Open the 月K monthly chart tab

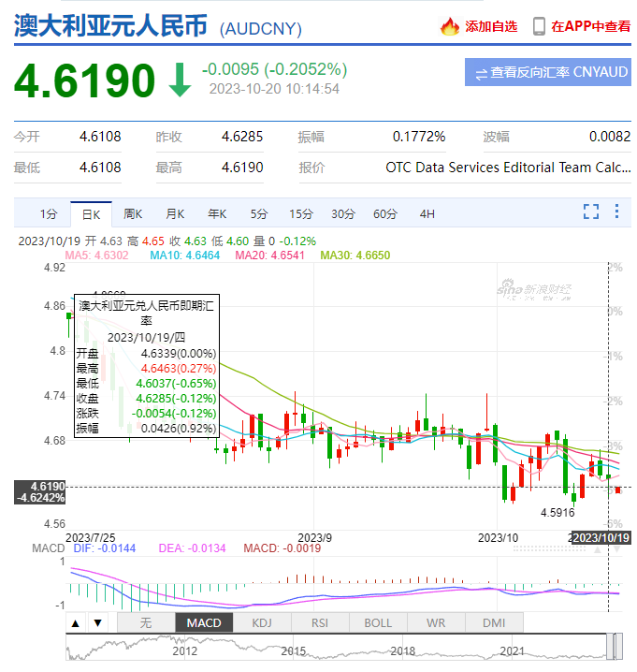pos(175,213)
